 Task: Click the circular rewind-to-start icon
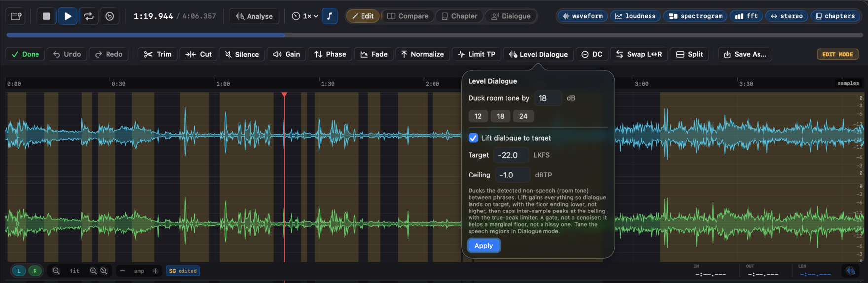(109, 16)
